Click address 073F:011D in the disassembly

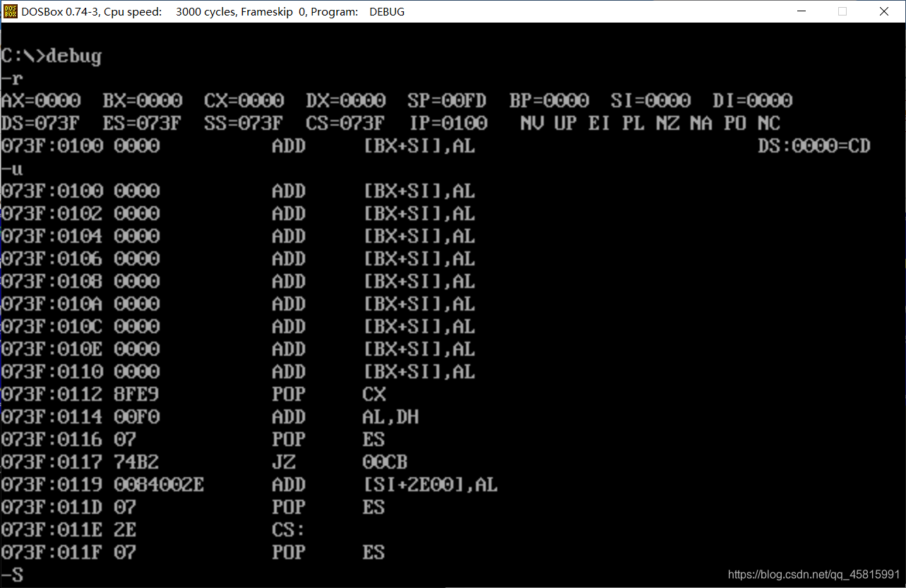click(52, 508)
